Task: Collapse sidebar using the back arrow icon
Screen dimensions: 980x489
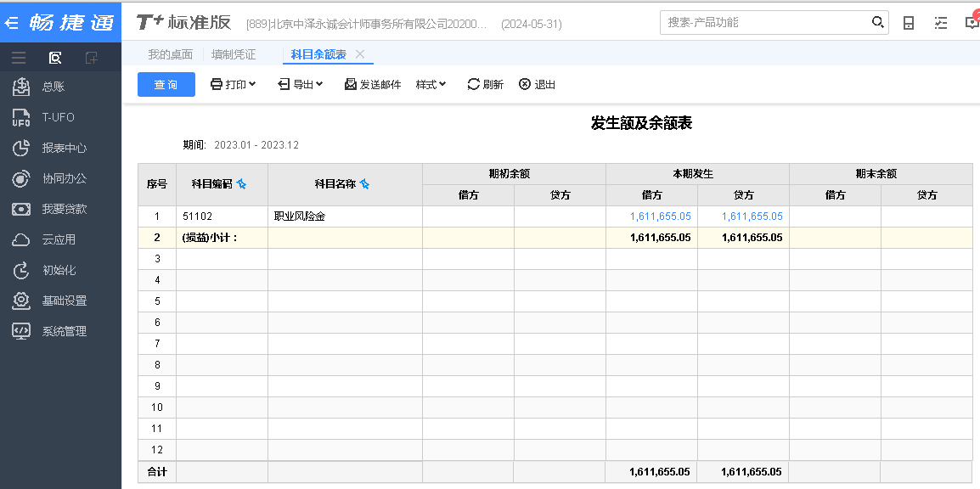Action: tap(12, 23)
